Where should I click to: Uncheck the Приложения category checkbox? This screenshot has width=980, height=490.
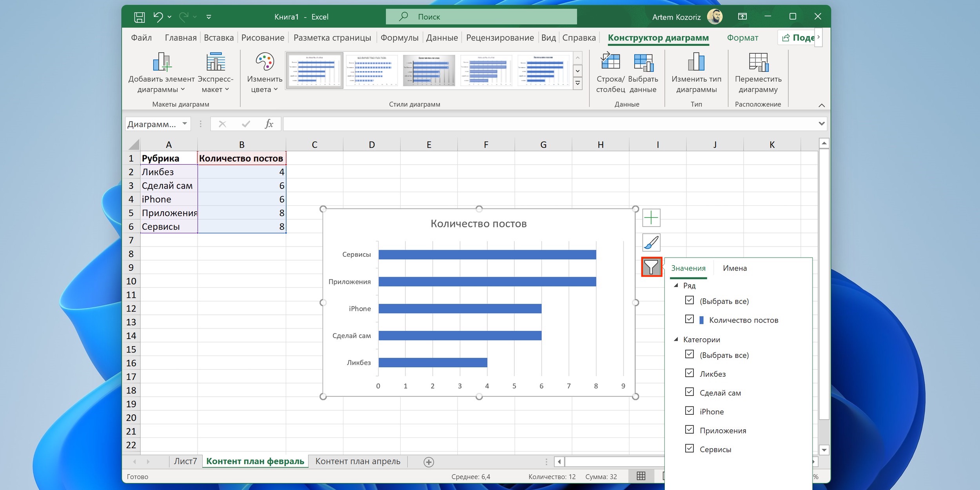pos(689,430)
